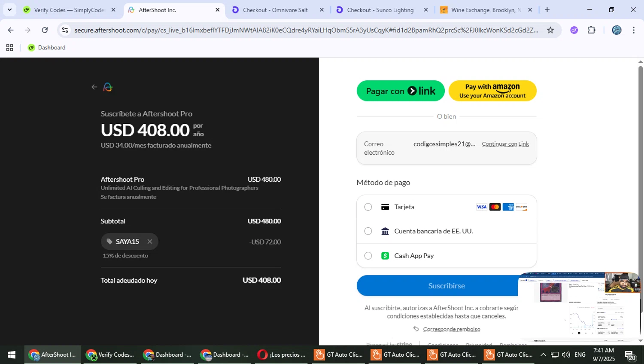The height and width of the screenshot is (364, 644).
Task: Close the Verify Codes tab
Action: (x=113, y=10)
